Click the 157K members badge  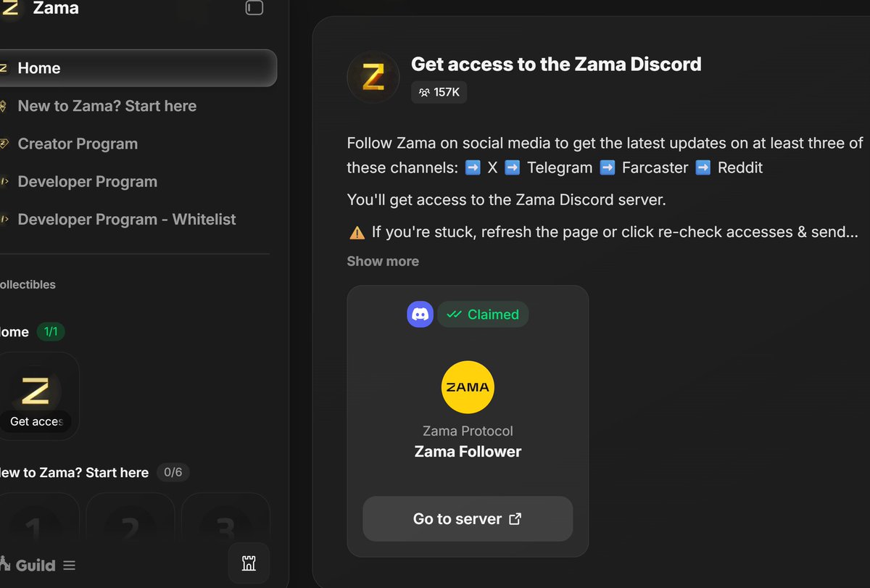click(x=439, y=92)
